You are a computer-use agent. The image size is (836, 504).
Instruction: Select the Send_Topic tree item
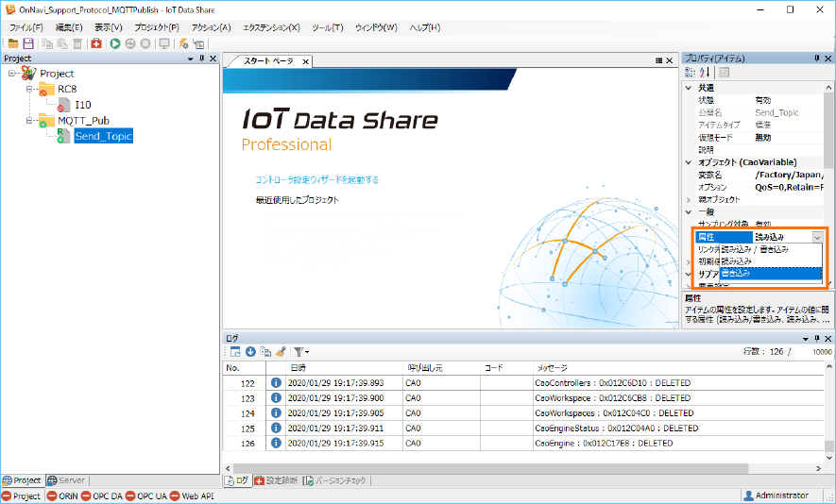(x=103, y=137)
